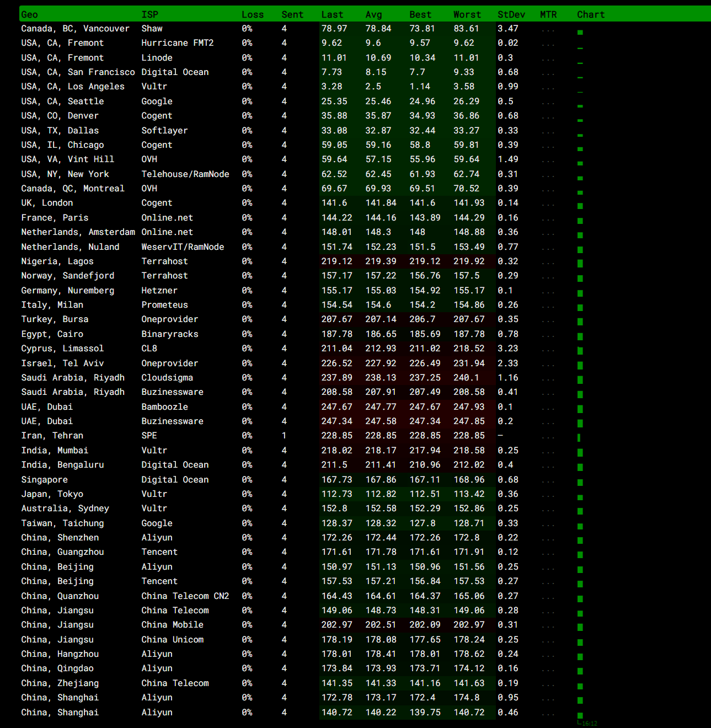711x728 pixels.
Task: Click the Avg column header
Action: [373, 15]
